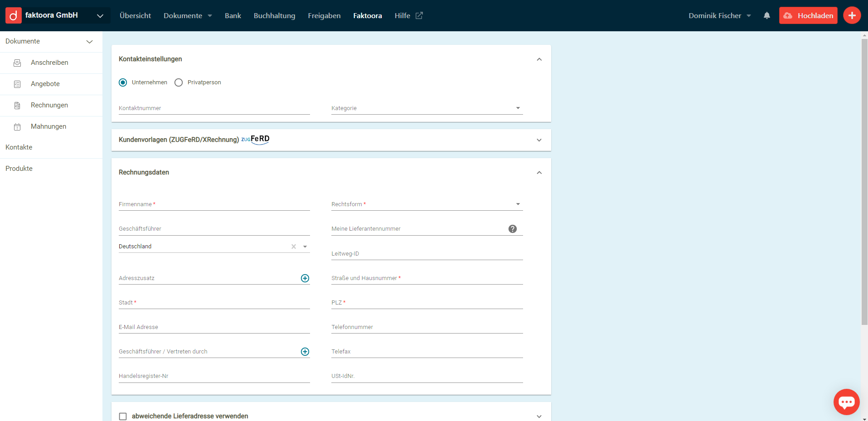Select the Privatperson radio button
868x421 pixels.
point(179,82)
